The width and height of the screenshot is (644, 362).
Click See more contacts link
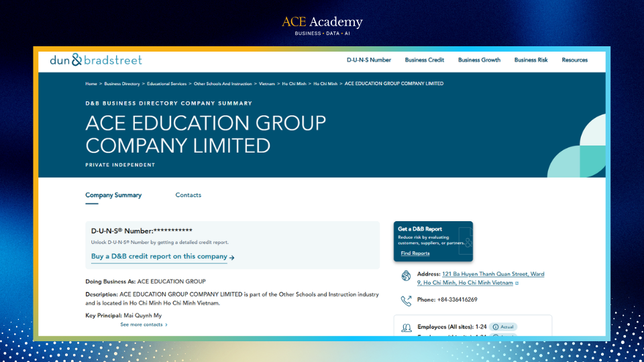(x=144, y=324)
